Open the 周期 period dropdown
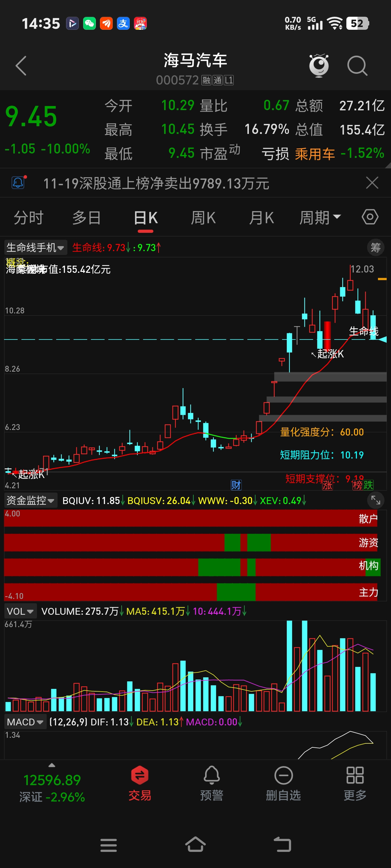The width and height of the screenshot is (391, 868). 320,218
